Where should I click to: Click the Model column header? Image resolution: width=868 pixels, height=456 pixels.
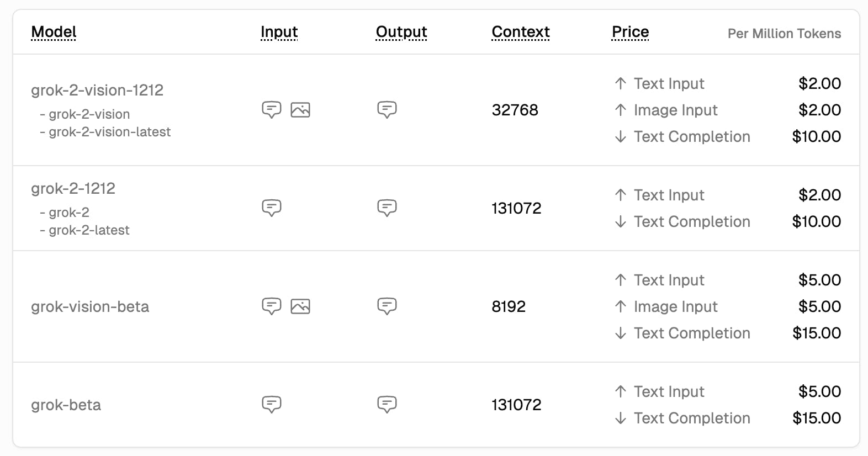tap(54, 32)
